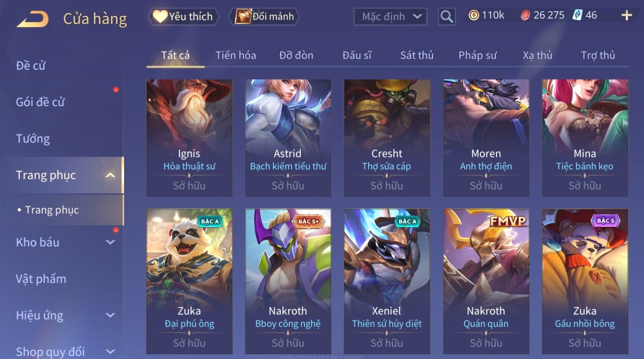Image resolution: width=644 pixels, height=359 pixels.
Task: Tap the plus icon to add currency
Action: click(626, 15)
